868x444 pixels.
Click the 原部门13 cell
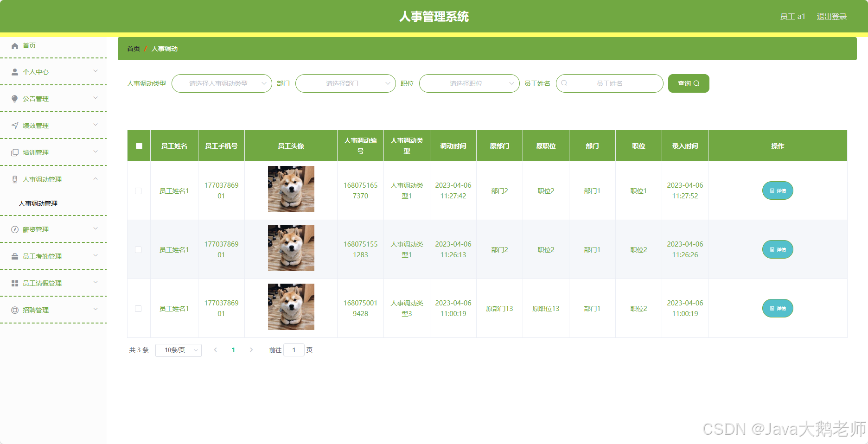coord(499,309)
